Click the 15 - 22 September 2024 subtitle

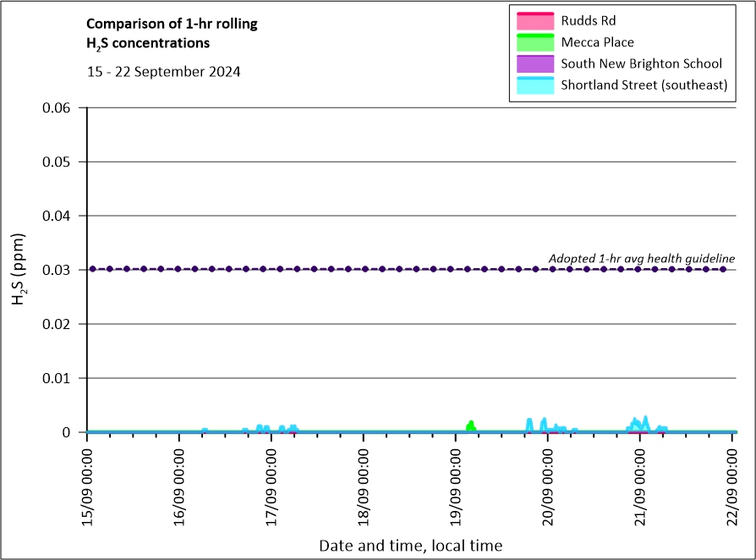coord(164,72)
